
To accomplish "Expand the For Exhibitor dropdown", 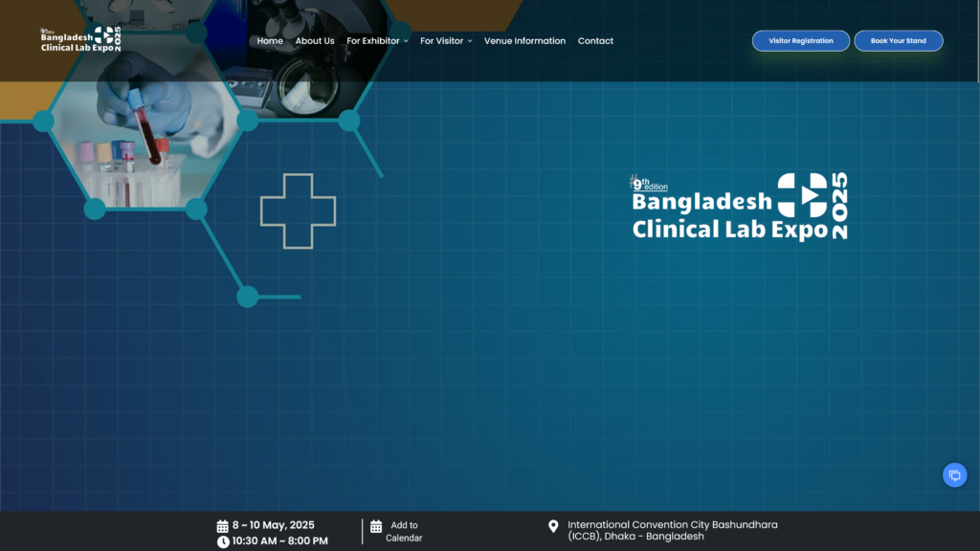I will (x=377, y=40).
